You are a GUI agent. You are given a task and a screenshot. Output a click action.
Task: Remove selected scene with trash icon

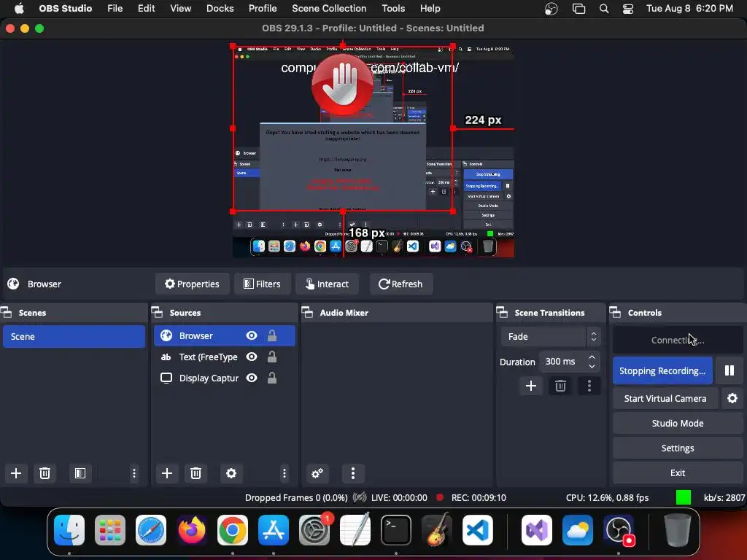tap(44, 472)
